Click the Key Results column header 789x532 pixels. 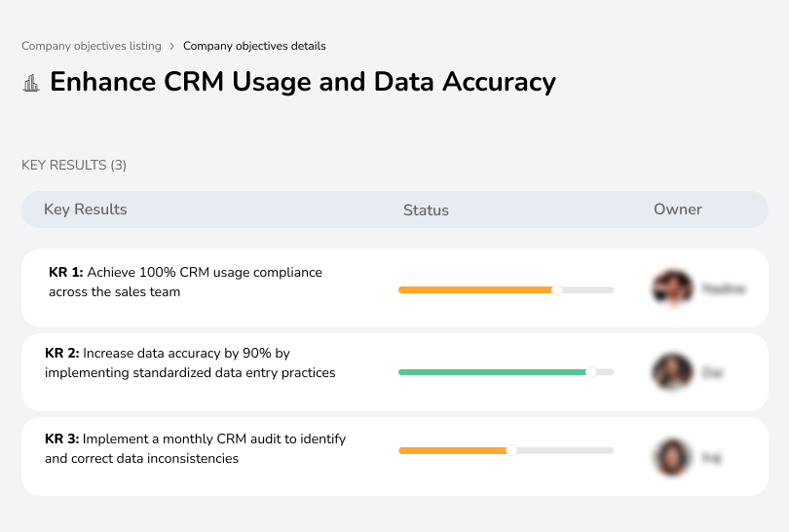[86, 209]
